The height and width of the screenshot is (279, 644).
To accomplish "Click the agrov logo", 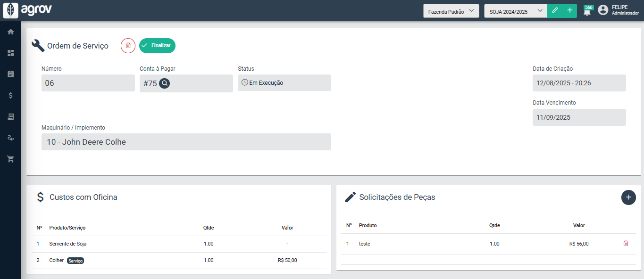I will [x=27, y=10].
